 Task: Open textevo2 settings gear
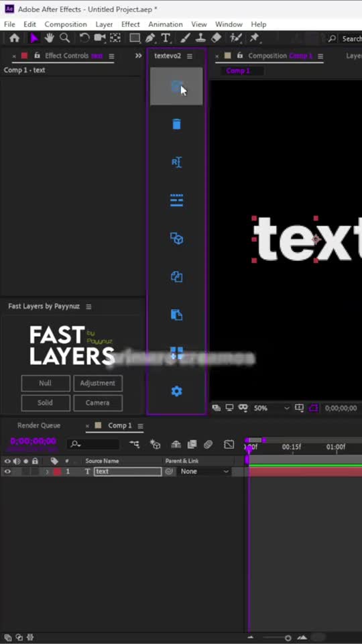tap(176, 391)
